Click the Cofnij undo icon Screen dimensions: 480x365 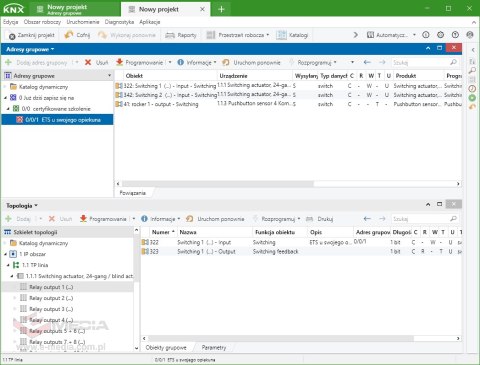coord(69,35)
